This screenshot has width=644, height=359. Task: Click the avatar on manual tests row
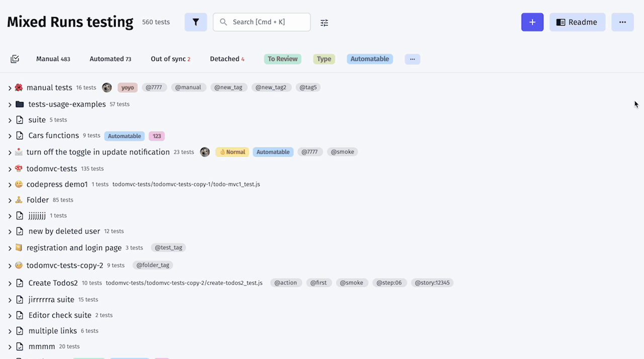click(x=107, y=87)
